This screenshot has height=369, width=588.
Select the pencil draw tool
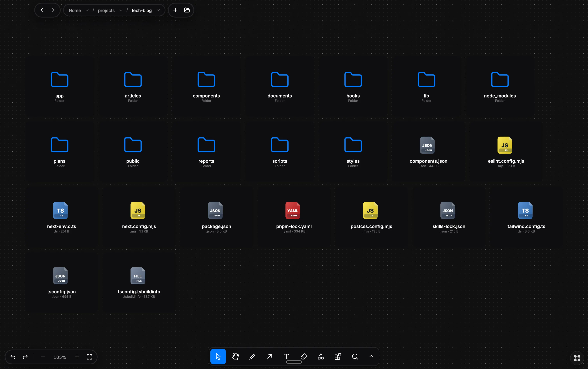pyautogui.click(x=252, y=357)
